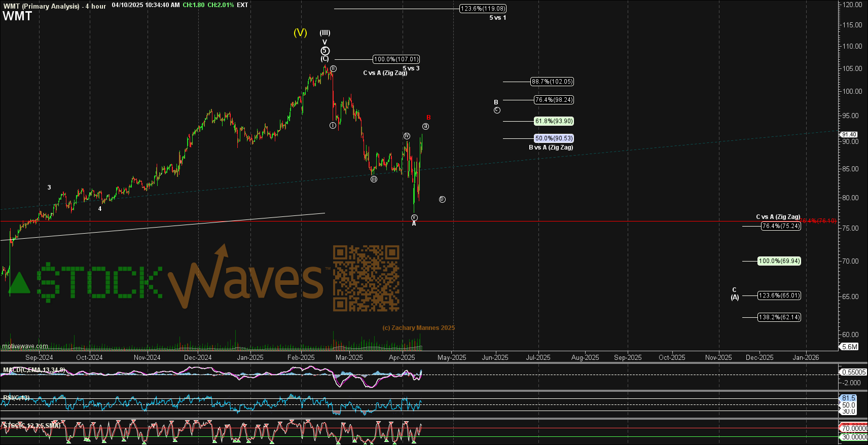Select the circled c marker under white B

point(497,110)
